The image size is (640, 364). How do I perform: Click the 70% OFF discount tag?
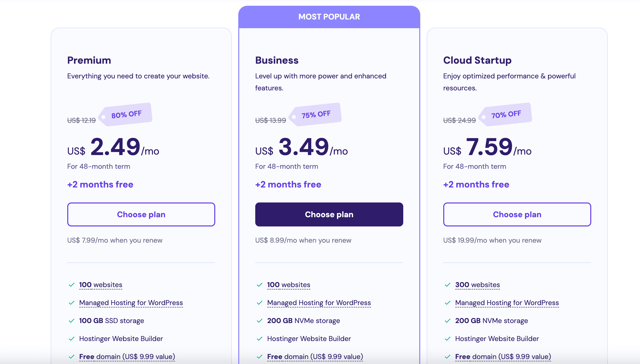click(x=505, y=114)
